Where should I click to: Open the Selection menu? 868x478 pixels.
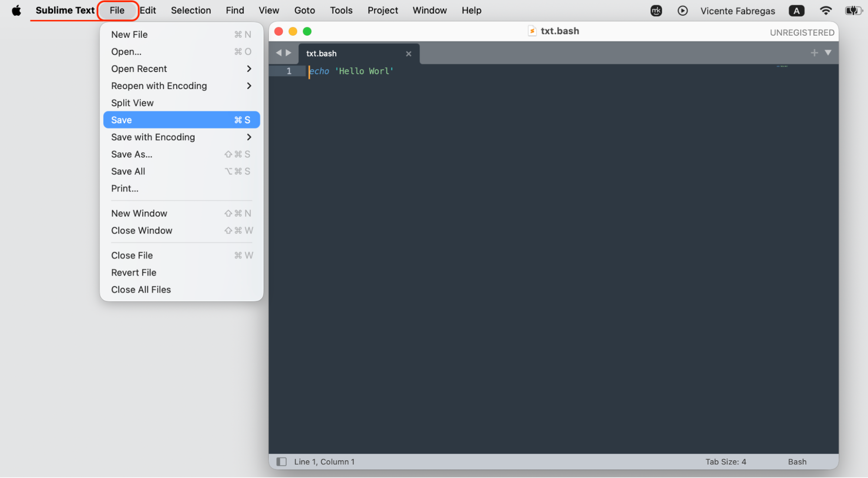191,10
